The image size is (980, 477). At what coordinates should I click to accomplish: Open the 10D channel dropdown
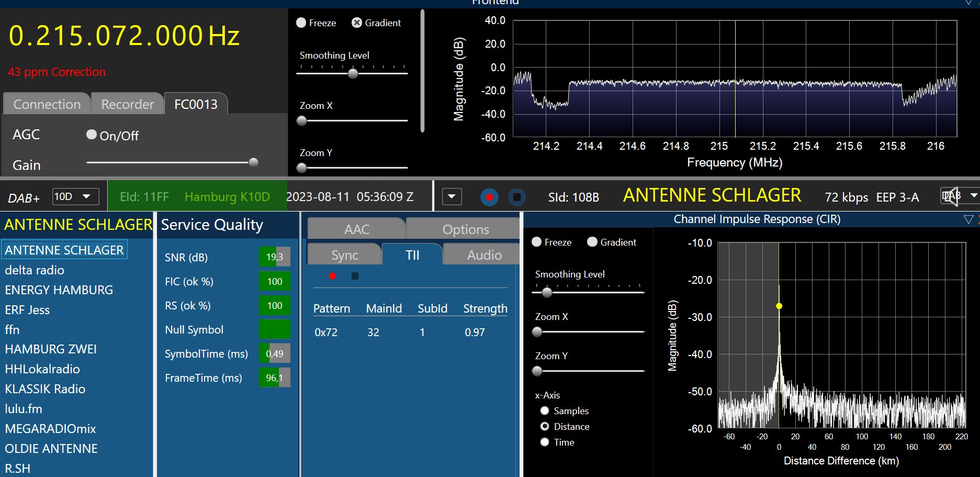point(75,196)
